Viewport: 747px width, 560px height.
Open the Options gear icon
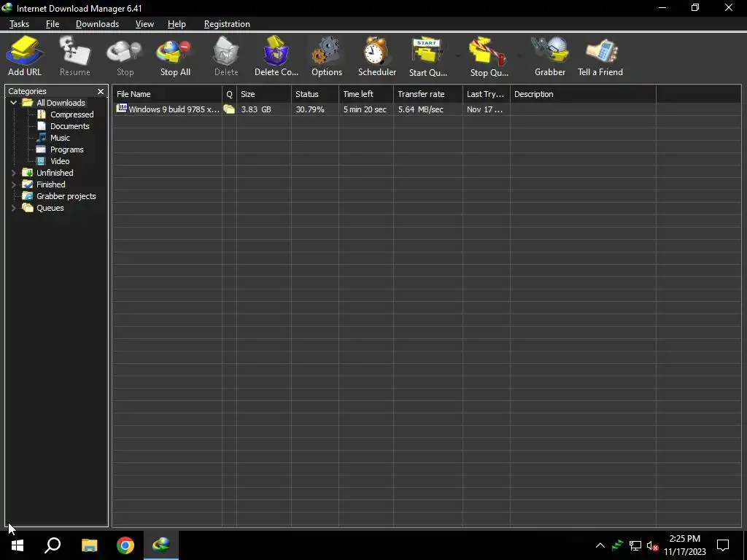pyautogui.click(x=327, y=56)
